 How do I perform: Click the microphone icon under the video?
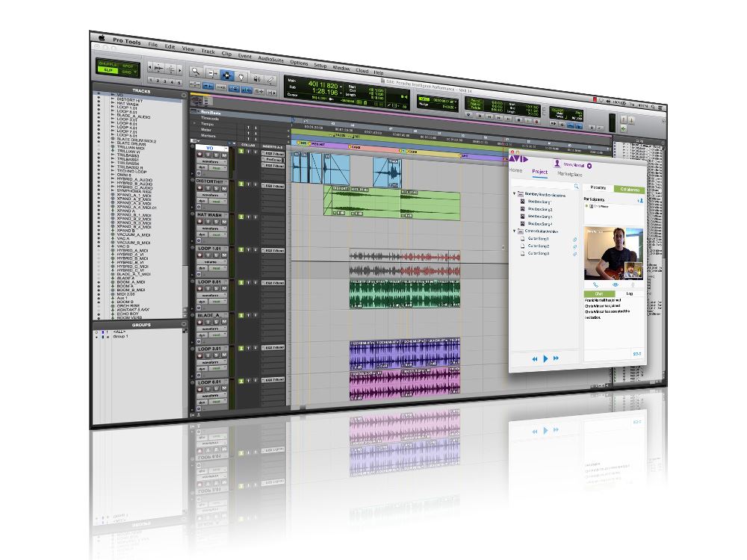coord(633,284)
